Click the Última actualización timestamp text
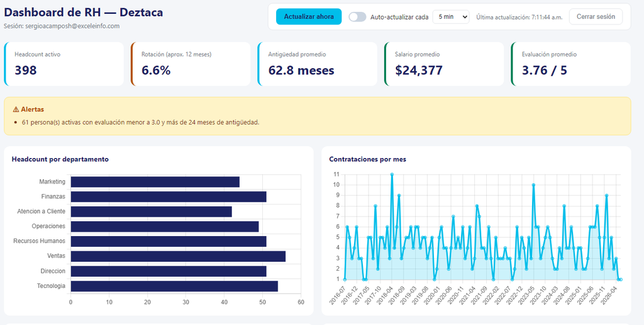 click(519, 17)
